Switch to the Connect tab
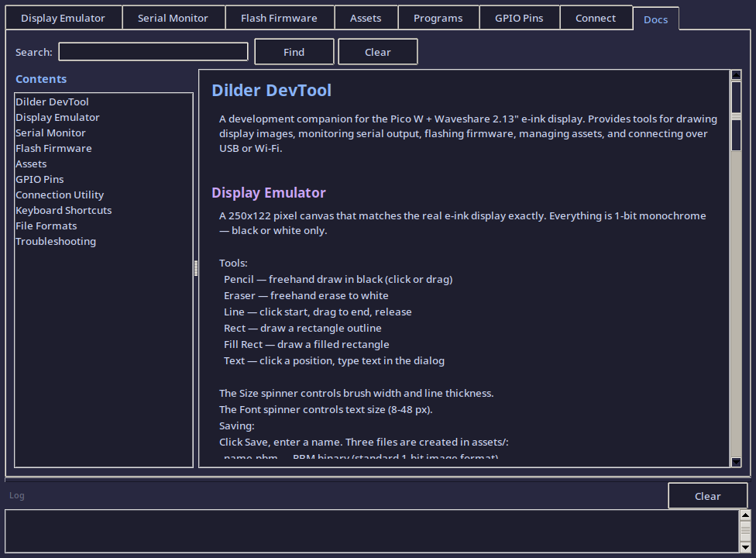The height and width of the screenshot is (558, 756). 595,18
